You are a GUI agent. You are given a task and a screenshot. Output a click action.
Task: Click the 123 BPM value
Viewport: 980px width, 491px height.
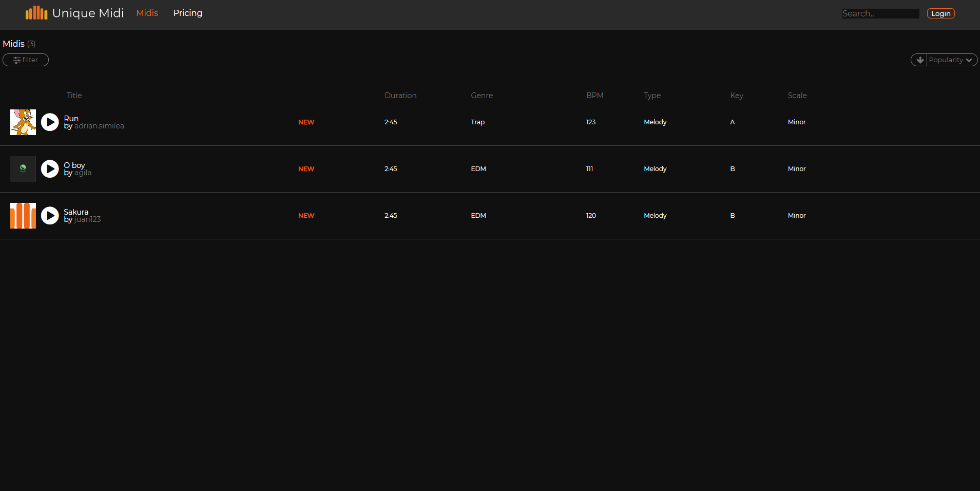tap(591, 122)
